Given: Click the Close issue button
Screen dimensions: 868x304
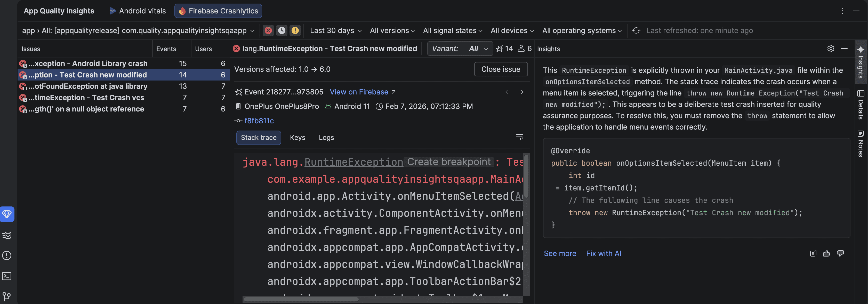Looking at the screenshot, I should click(x=501, y=69).
